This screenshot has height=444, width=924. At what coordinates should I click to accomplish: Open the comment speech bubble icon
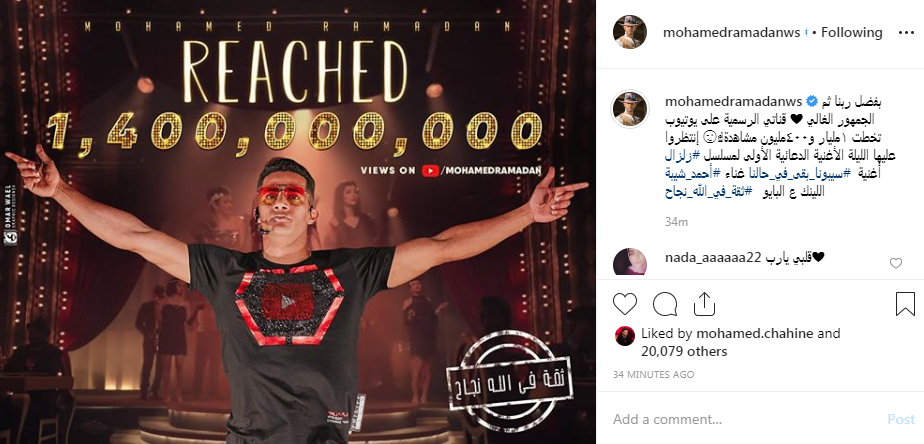coord(665,304)
